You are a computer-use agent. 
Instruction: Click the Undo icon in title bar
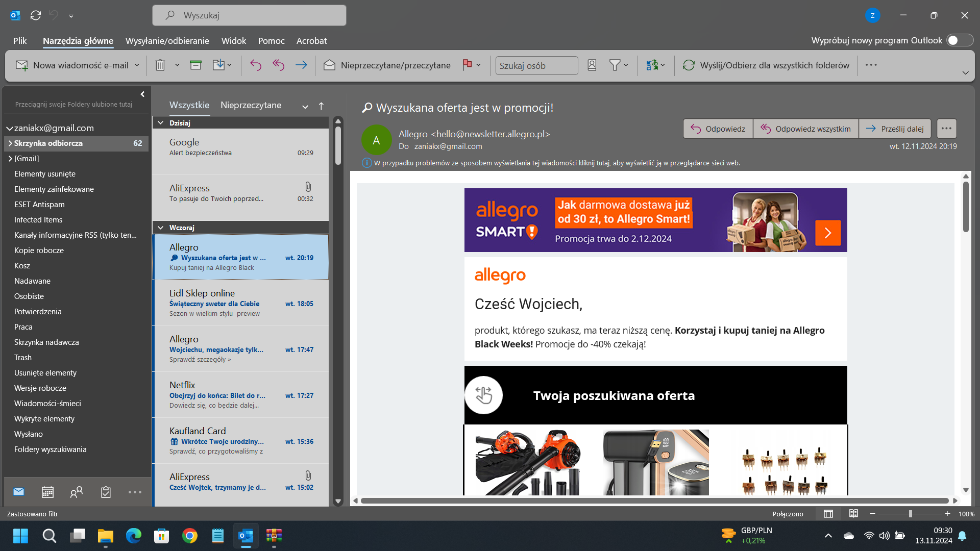point(54,15)
